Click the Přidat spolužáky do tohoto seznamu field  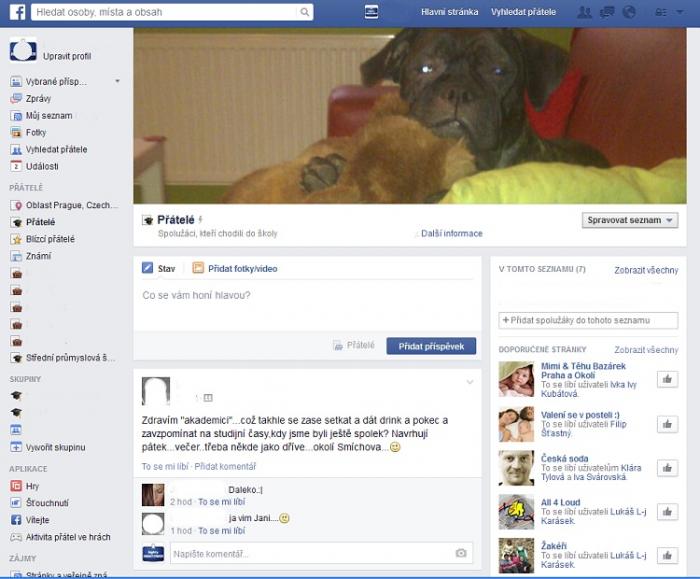pyautogui.click(x=588, y=320)
